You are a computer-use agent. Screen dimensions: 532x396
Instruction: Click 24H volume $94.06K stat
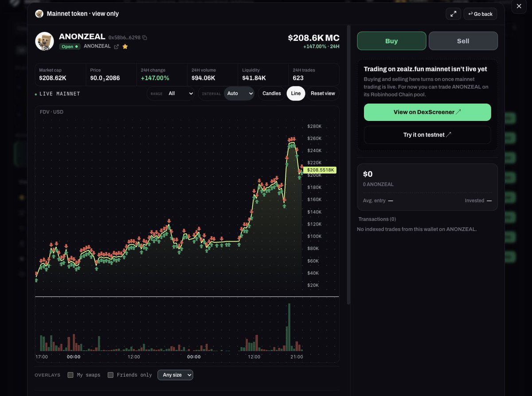pos(212,74)
